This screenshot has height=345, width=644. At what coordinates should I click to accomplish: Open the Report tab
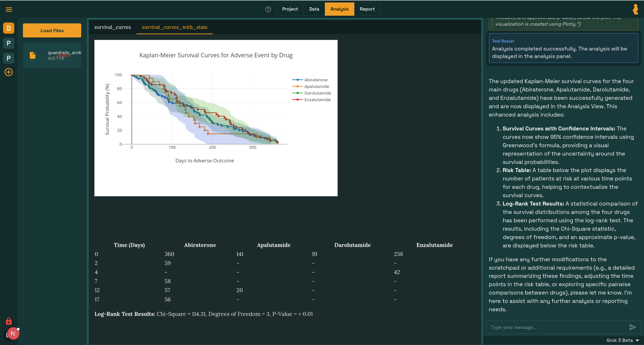pos(367,9)
